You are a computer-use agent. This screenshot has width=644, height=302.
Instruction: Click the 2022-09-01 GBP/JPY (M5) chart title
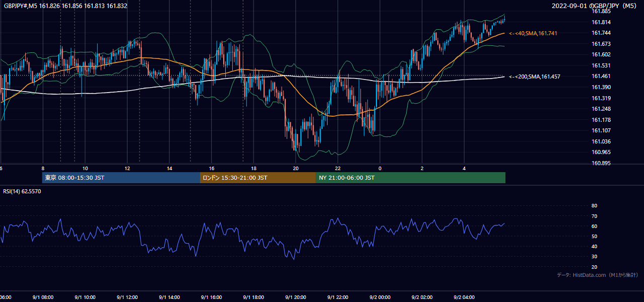click(595, 6)
